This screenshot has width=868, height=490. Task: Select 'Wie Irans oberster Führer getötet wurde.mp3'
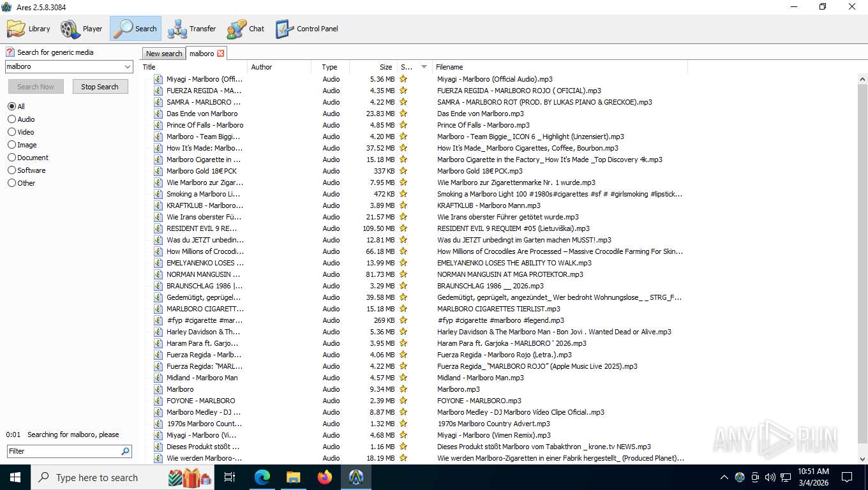pos(508,217)
